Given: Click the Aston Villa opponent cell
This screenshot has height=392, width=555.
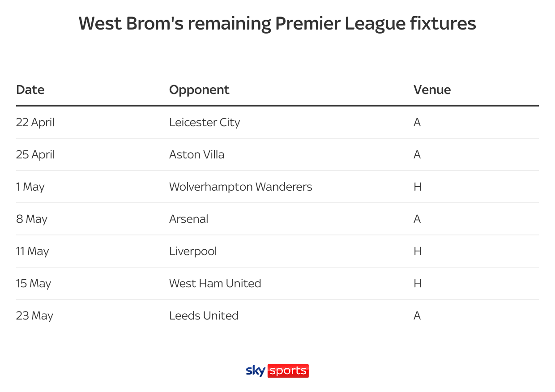Looking at the screenshot, I should tap(197, 154).
